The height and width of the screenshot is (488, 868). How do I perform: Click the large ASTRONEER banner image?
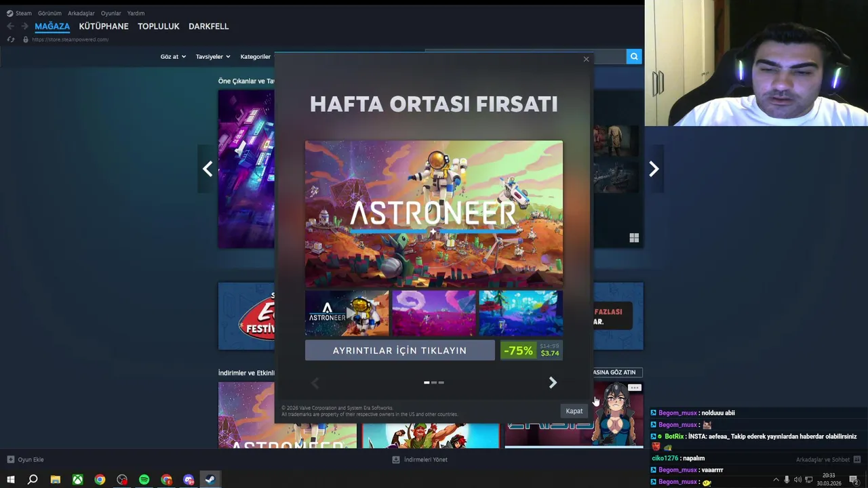[x=434, y=214]
